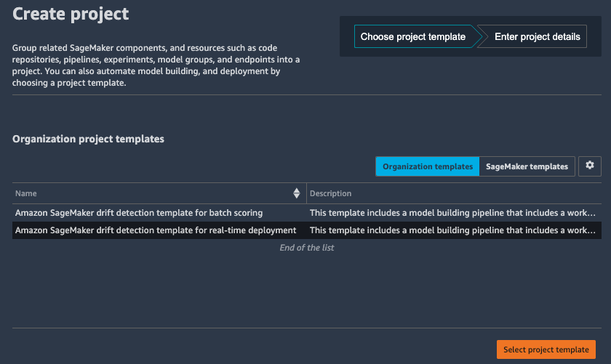This screenshot has width=611, height=364.
Task: Sort templates using the Name arrows icon
Action: pyautogui.click(x=297, y=193)
